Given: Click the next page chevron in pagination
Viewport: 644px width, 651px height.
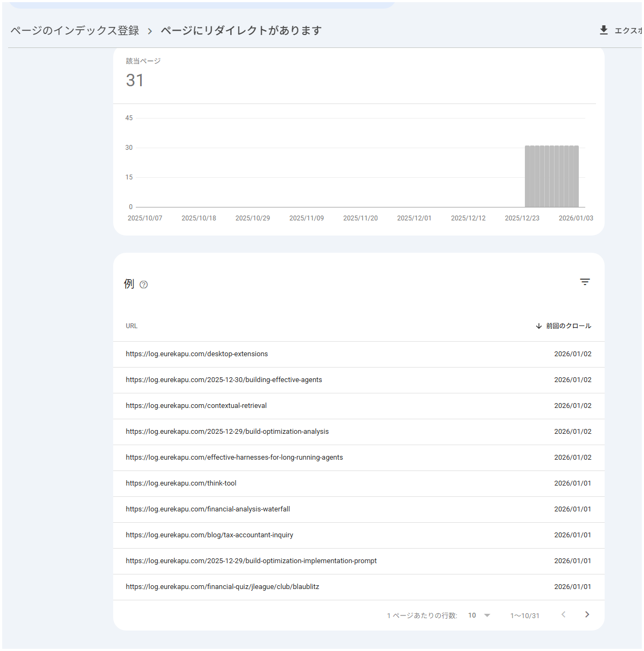Looking at the screenshot, I should pyautogui.click(x=587, y=614).
